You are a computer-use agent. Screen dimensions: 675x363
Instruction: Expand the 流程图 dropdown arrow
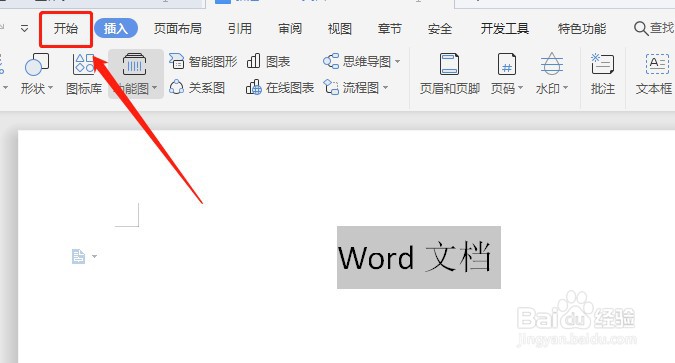(385, 87)
